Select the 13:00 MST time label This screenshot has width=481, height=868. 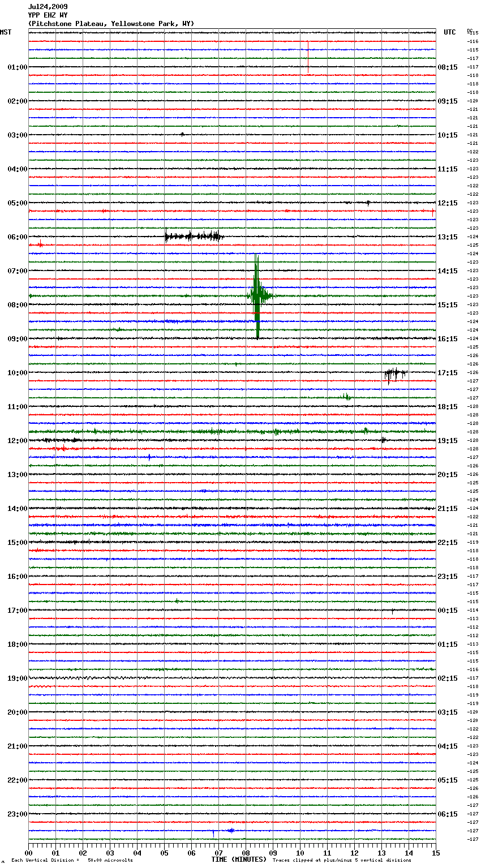[18, 475]
